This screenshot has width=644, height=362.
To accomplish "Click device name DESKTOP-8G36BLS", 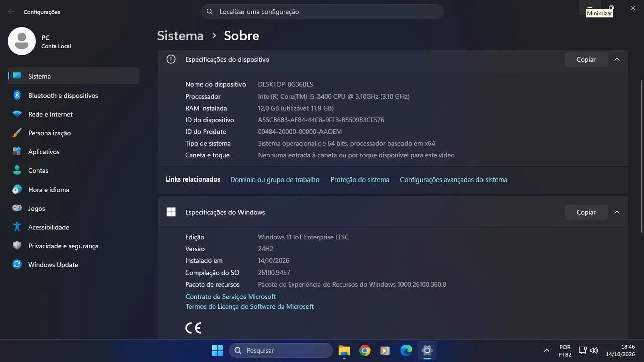I will pyautogui.click(x=285, y=84).
